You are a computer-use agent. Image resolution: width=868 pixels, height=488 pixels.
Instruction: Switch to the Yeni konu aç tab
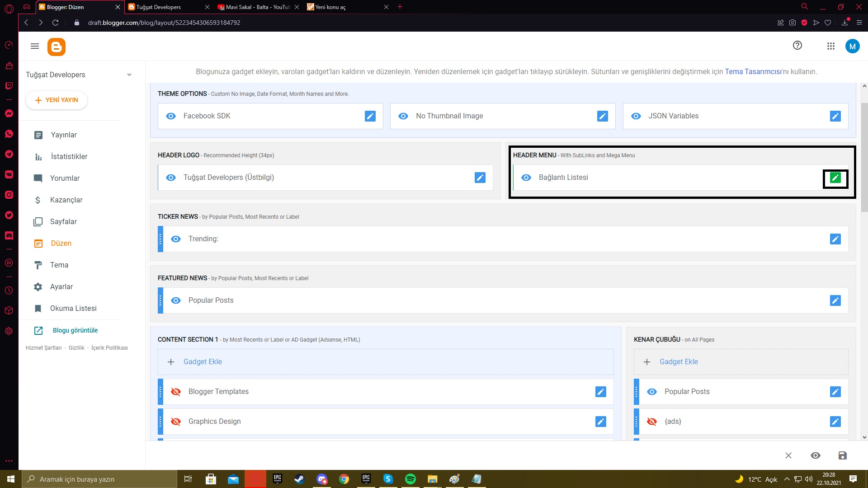[348, 7]
